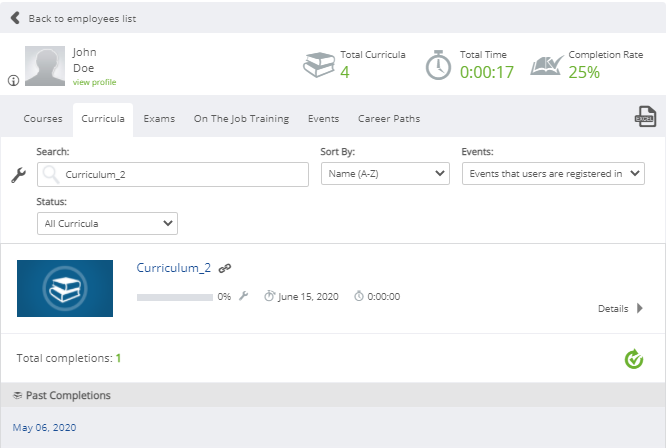This screenshot has width=668, height=448.
Task: Expand the Events filter dropdown
Action: (553, 174)
